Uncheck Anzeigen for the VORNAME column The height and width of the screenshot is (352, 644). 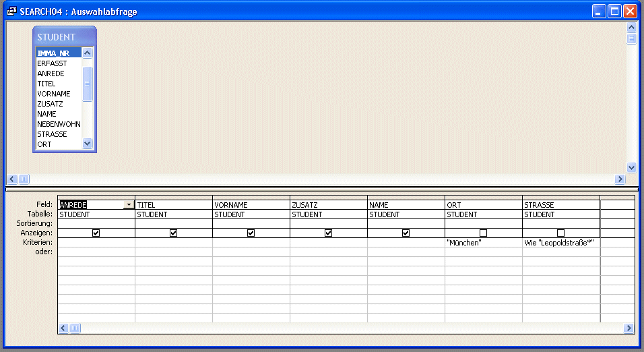(251, 233)
